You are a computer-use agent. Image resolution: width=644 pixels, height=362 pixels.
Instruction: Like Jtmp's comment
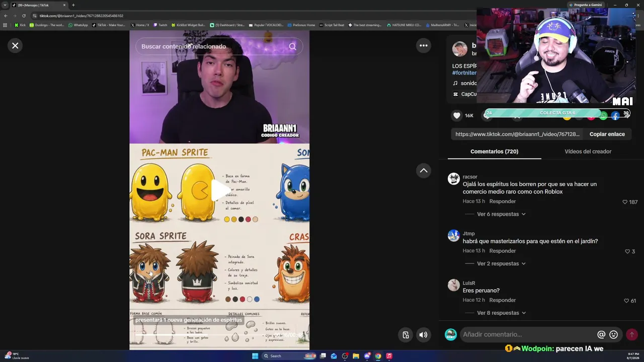click(x=627, y=251)
